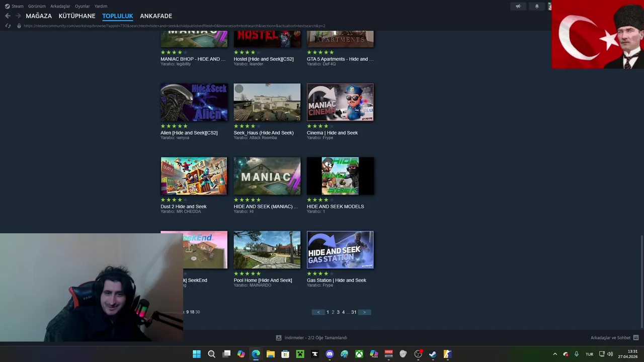Go to results page 3
This screenshot has height=362, width=644.
tap(338, 312)
